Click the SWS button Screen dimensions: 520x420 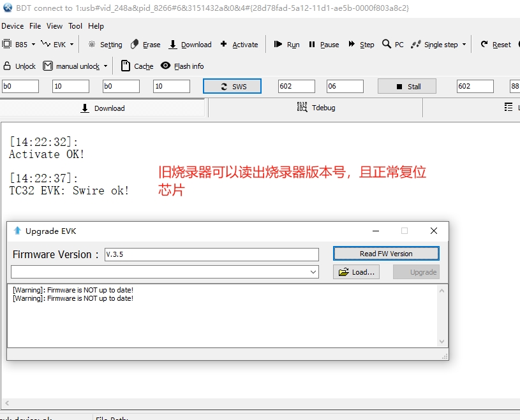[232, 86]
